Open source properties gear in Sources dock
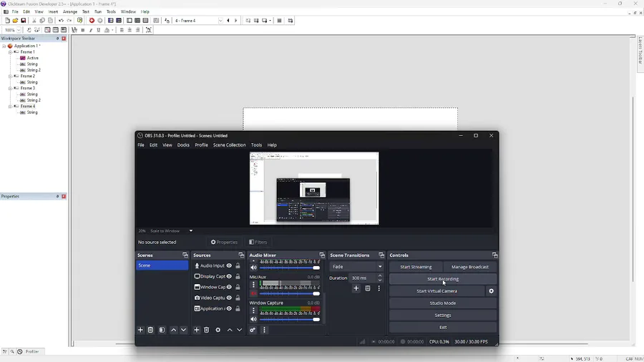 point(218,330)
